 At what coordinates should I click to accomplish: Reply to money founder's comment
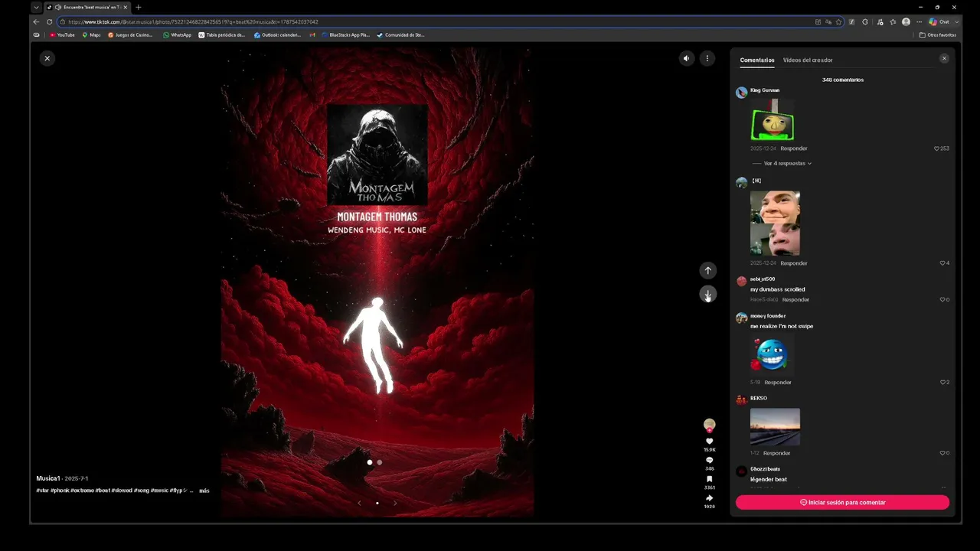coord(778,383)
